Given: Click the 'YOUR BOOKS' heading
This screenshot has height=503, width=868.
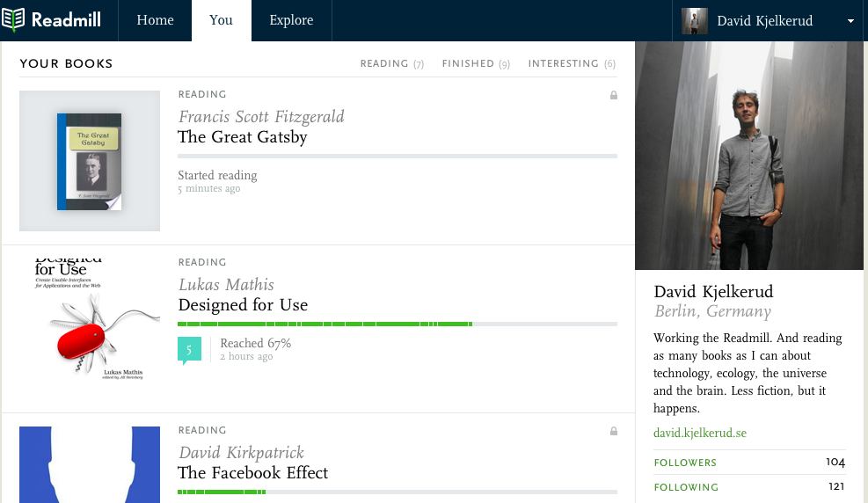Looking at the screenshot, I should coord(66,63).
